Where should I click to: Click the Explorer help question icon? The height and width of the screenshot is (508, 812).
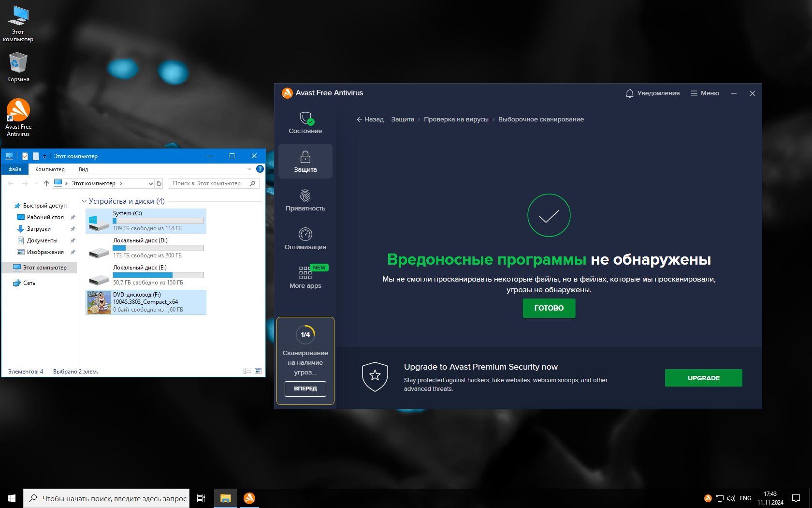pos(260,169)
